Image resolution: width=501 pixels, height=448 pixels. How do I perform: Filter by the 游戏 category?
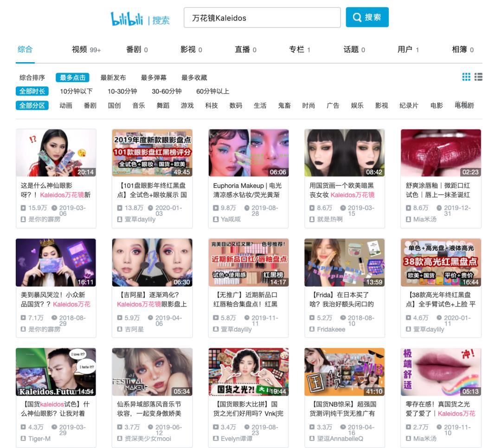coord(187,105)
